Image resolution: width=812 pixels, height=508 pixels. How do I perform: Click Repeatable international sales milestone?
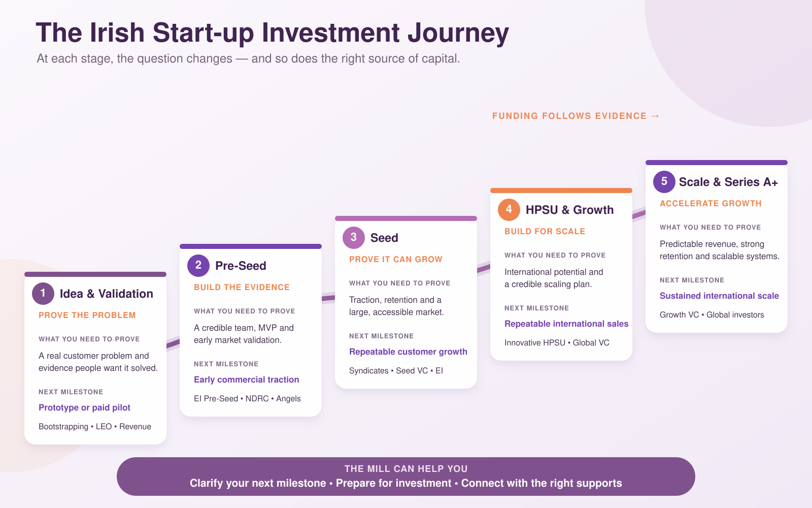click(x=566, y=324)
